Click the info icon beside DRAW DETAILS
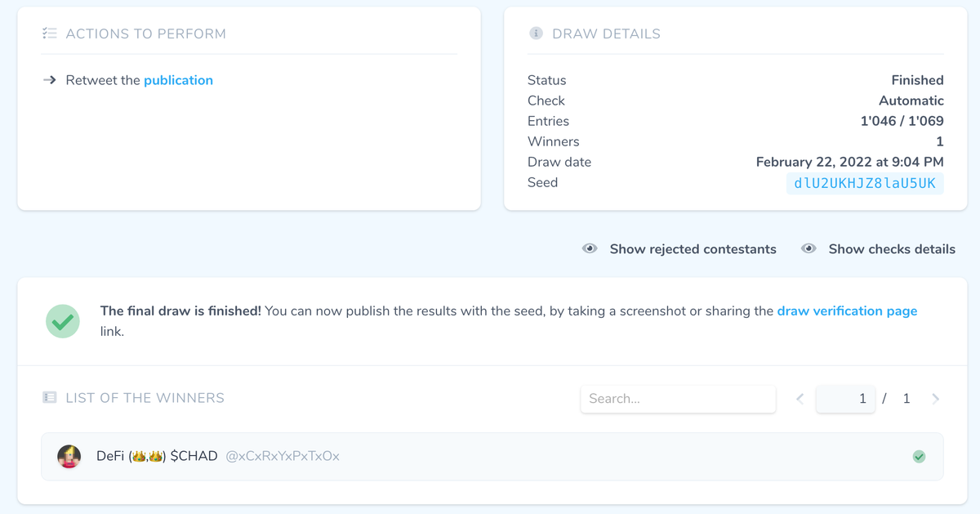980x514 pixels. point(537,34)
